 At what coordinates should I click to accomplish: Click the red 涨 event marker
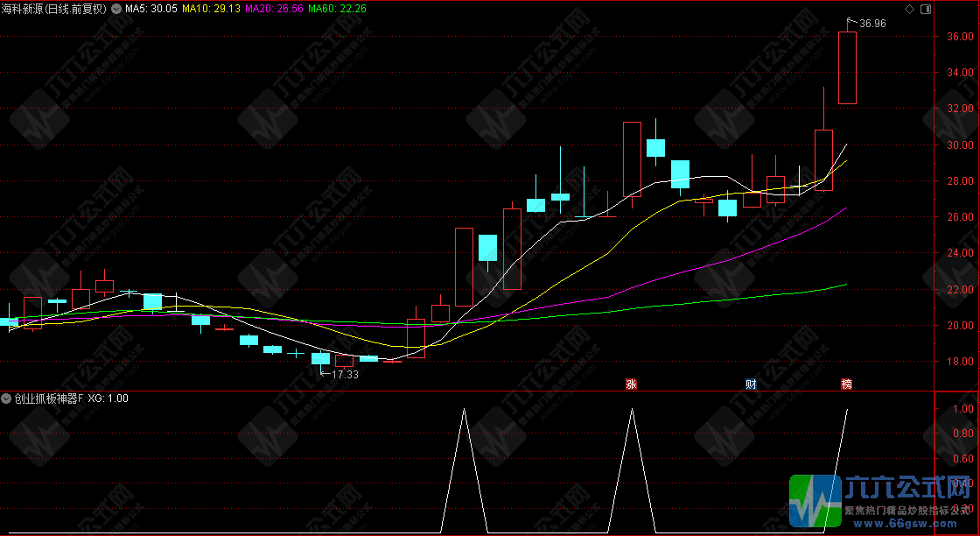(630, 384)
